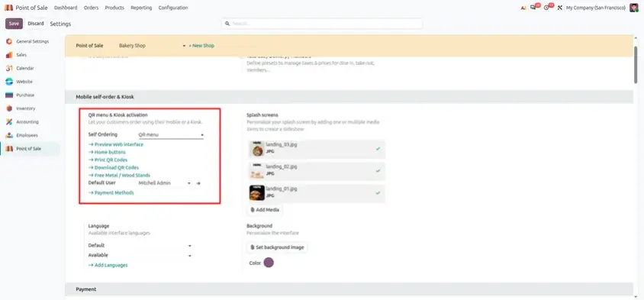The height and width of the screenshot is (300, 644).
Task: Click the Accounting sidebar icon
Action: pos(9,122)
